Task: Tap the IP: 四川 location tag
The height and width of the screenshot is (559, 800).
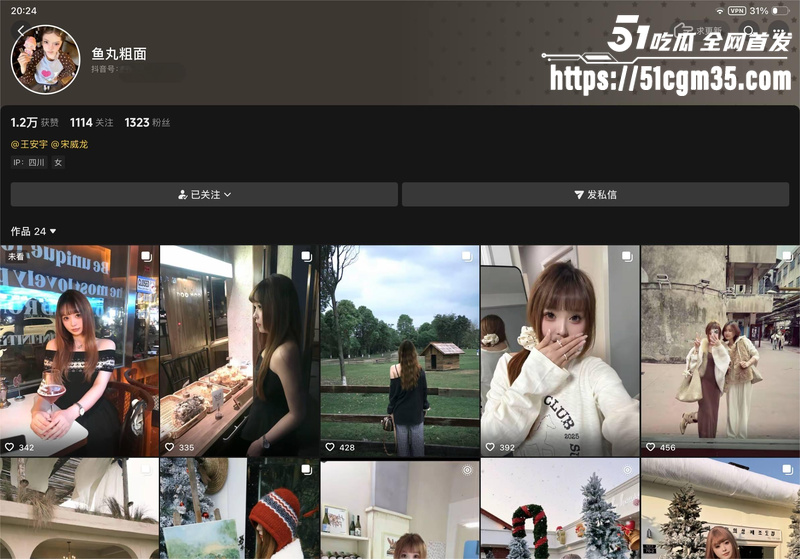Action: (x=29, y=162)
